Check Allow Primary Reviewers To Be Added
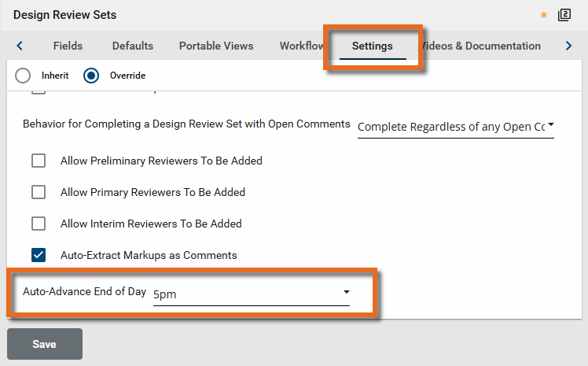Image resolution: width=588 pixels, height=366 pixels. tap(39, 192)
